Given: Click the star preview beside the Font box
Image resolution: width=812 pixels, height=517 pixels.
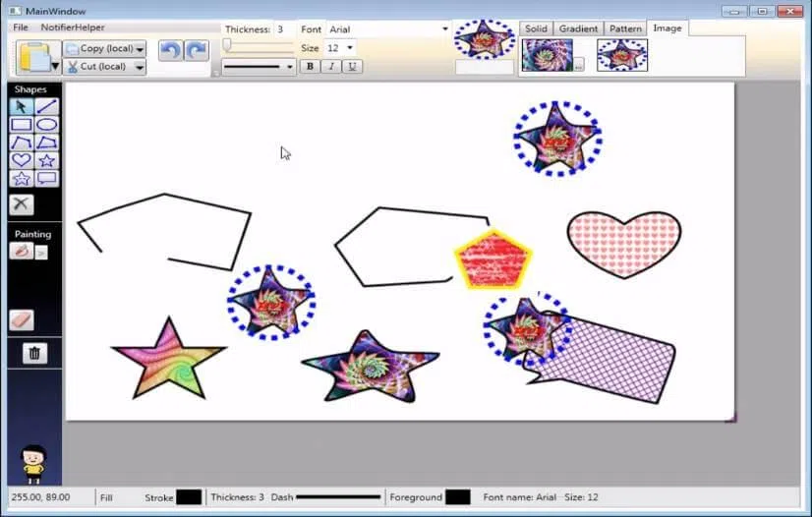Looking at the screenshot, I should tap(485, 39).
